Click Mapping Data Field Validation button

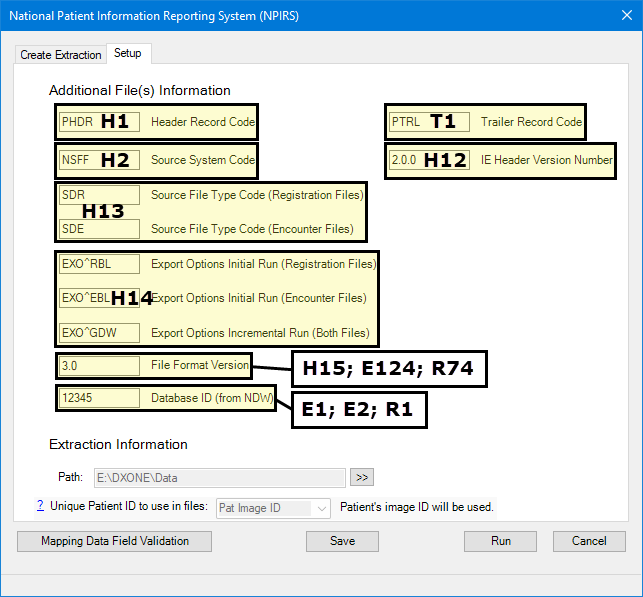114,541
